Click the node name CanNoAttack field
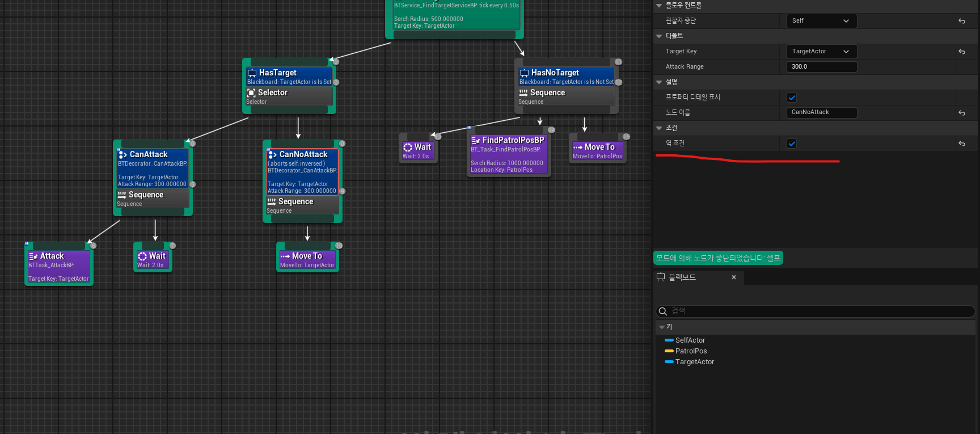Image resolution: width=980 pixels, height=434 pixels. [x=821, y=113]
